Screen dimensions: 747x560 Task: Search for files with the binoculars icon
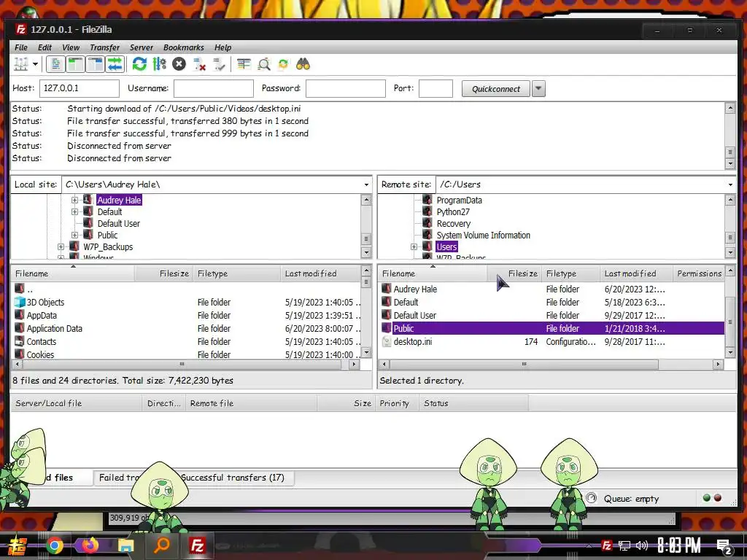[303, 64]
